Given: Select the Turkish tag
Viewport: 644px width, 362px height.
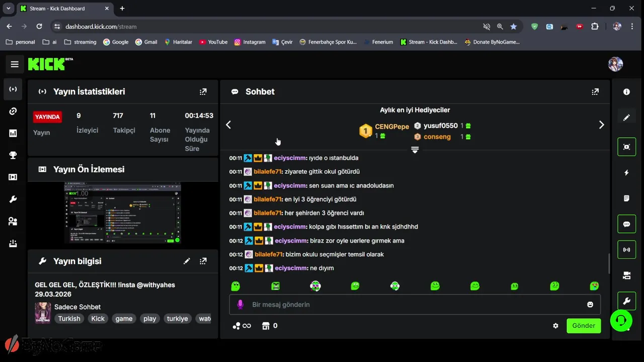Looking at the screenshot, I should [69, 319].
